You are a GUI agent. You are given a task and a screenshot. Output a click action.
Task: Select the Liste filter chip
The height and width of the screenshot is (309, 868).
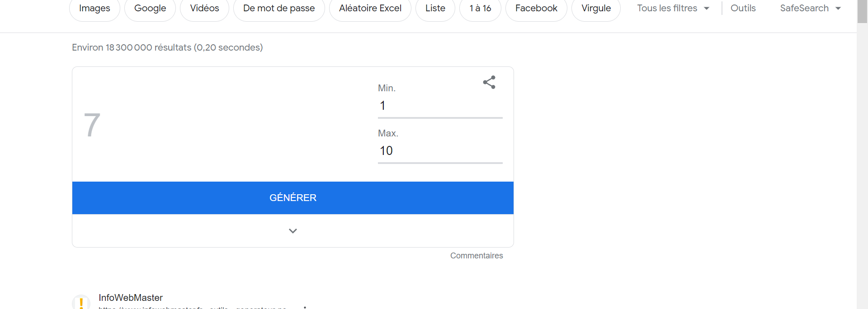[435, 9]
